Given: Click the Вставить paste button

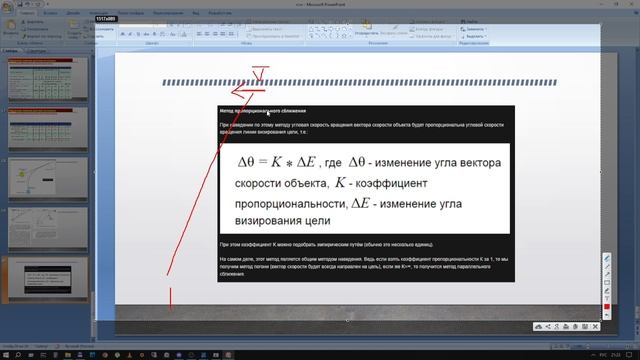Looking at the screenshot, I should 10,29.
